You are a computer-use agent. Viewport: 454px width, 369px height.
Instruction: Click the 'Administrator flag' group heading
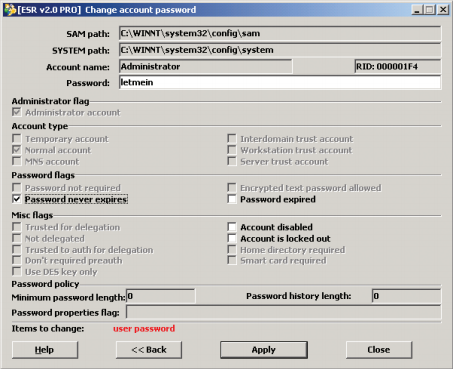click(x=50, y=101)
